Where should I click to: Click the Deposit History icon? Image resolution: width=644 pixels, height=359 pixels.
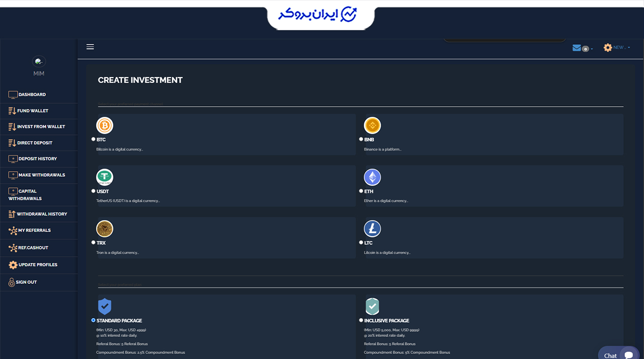pyautogui.click(x=13, y=159)
